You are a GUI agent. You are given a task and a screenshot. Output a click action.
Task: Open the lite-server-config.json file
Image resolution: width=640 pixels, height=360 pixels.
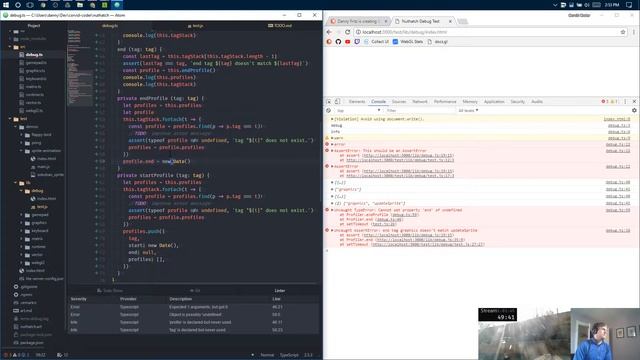41,278
